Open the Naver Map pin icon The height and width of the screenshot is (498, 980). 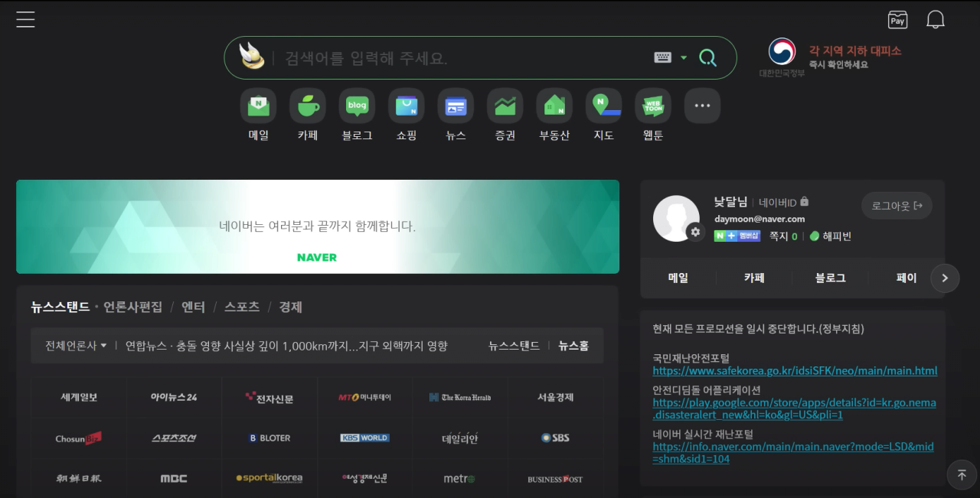(603, 106)
